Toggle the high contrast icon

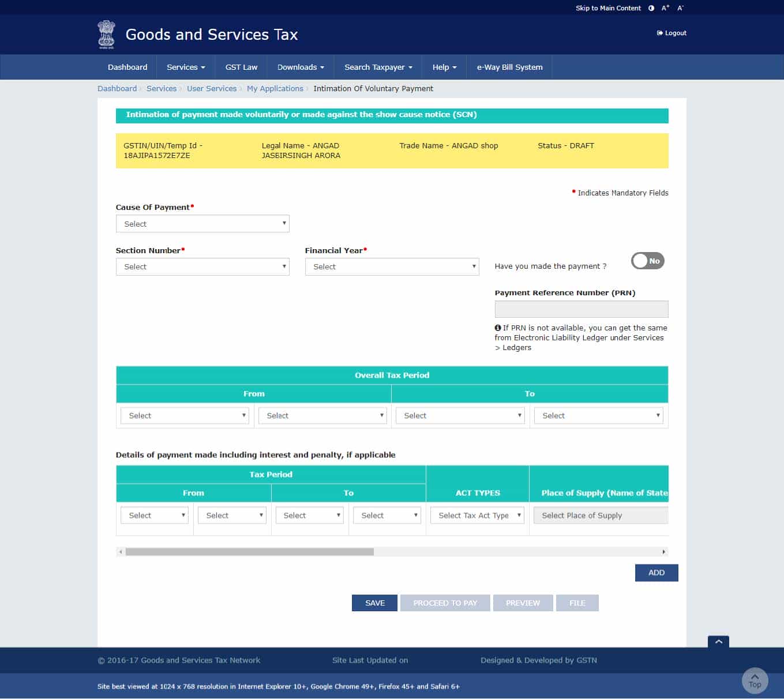pyautogui.click(x=651, y=8)
